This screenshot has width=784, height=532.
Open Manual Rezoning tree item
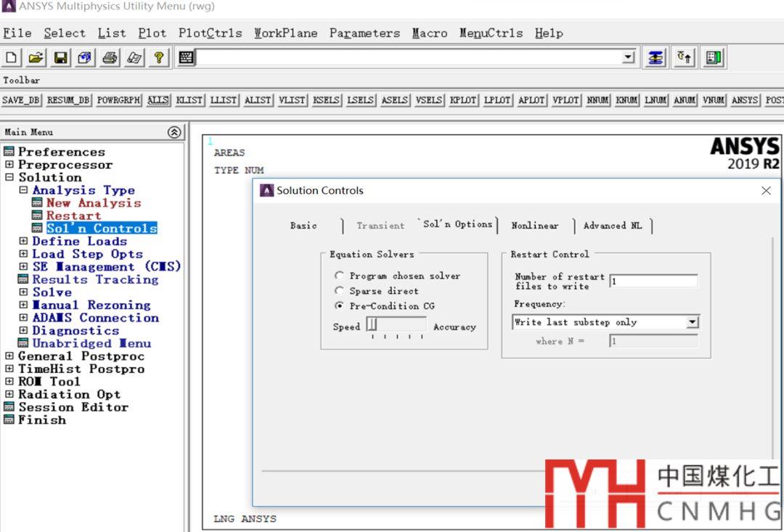tap(91, 305)
